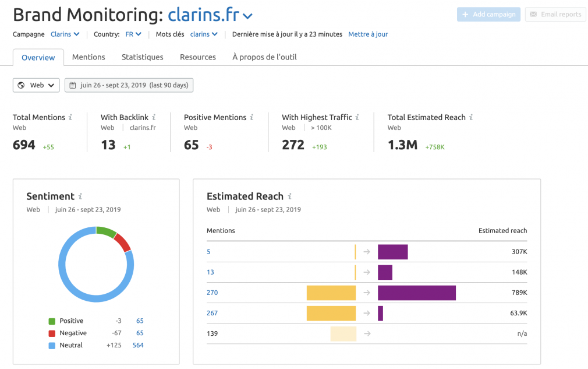588x369 pixels.
Task: Click the red Negative legend swatch
Action: coord(52,333)
